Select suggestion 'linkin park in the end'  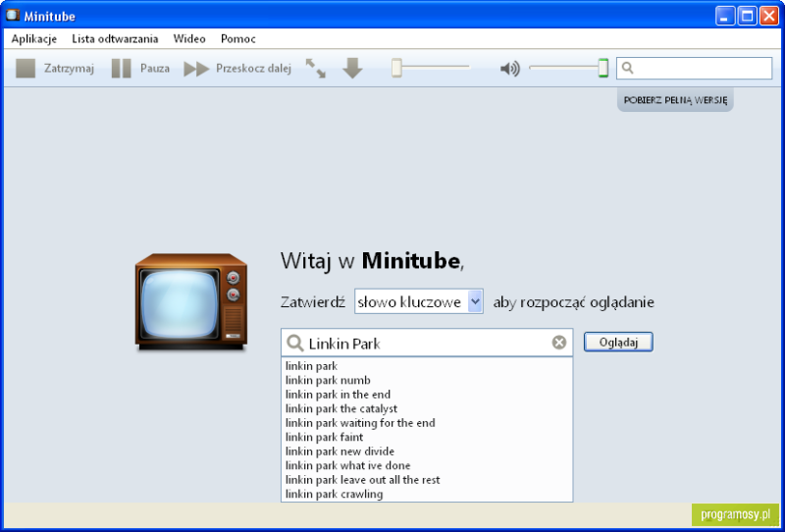(427, 395)
